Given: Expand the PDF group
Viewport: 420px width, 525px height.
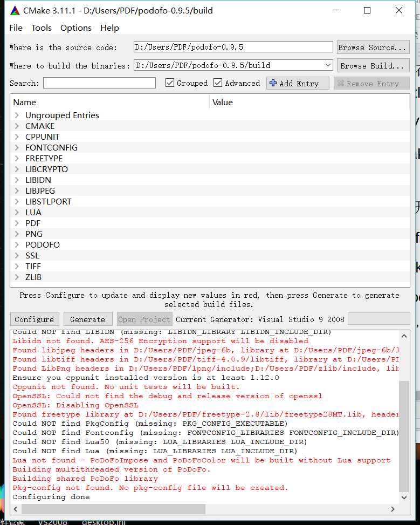Looking at the screenshot, I should coord(17,223).
